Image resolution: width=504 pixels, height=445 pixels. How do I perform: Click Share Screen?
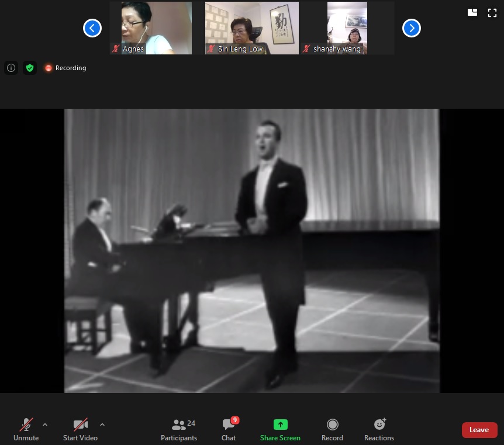click(x=280, y=430)
